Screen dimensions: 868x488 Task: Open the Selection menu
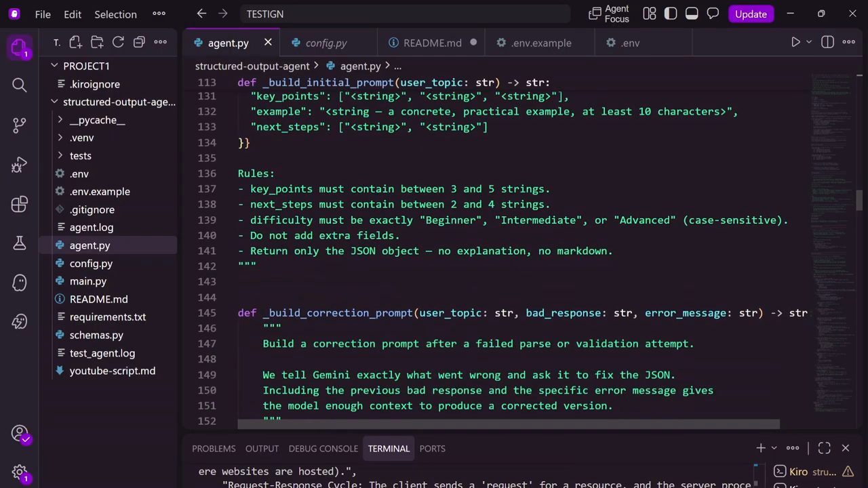coord(115,14)
